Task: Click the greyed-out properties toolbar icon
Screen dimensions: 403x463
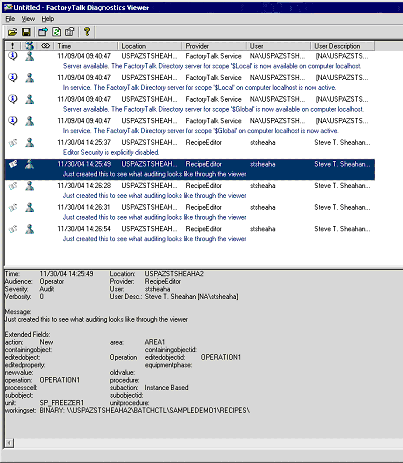Action: coord(70,32)
